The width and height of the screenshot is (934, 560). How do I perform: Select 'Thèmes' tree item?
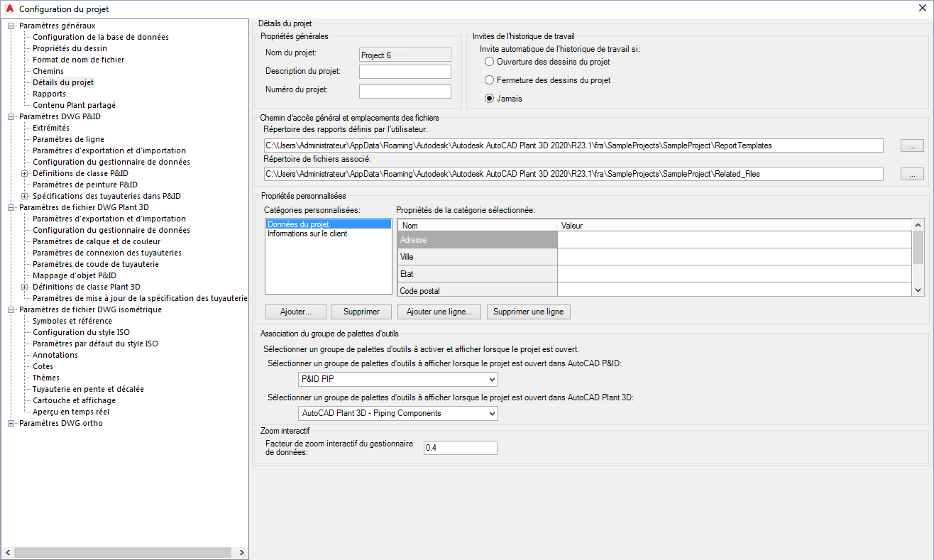click(46, 378)
